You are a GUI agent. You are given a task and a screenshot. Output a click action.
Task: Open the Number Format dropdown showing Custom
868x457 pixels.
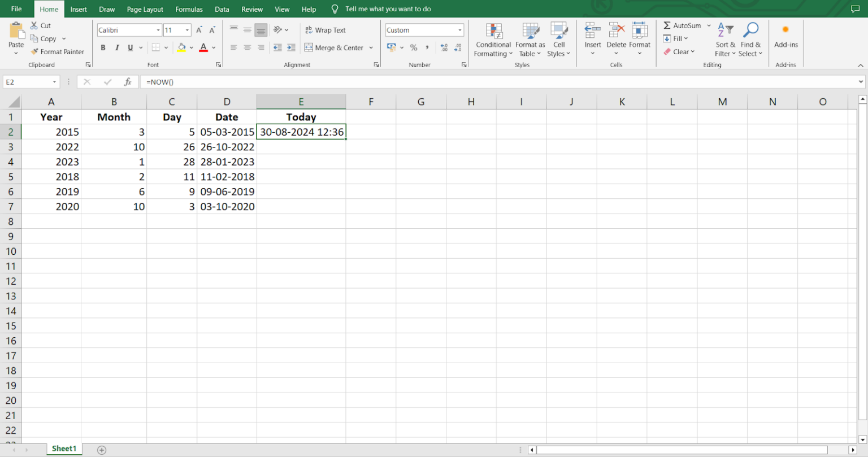[424, 29]
